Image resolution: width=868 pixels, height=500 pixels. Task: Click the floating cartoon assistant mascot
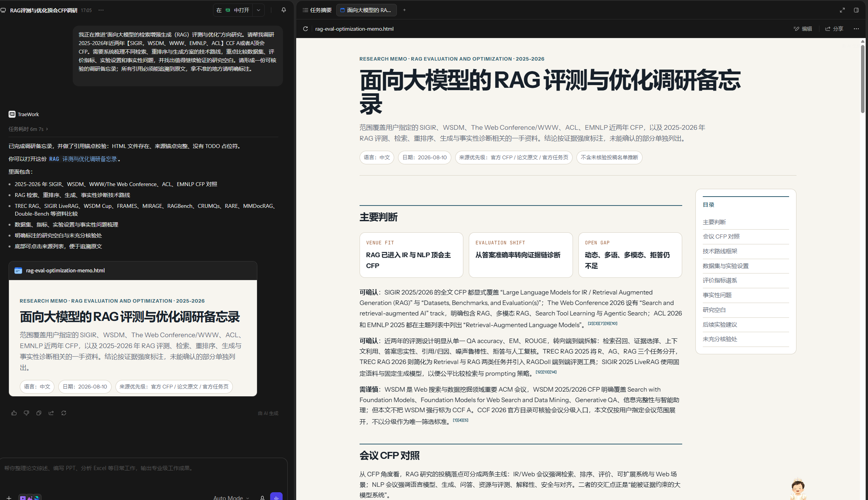(798, 489)
